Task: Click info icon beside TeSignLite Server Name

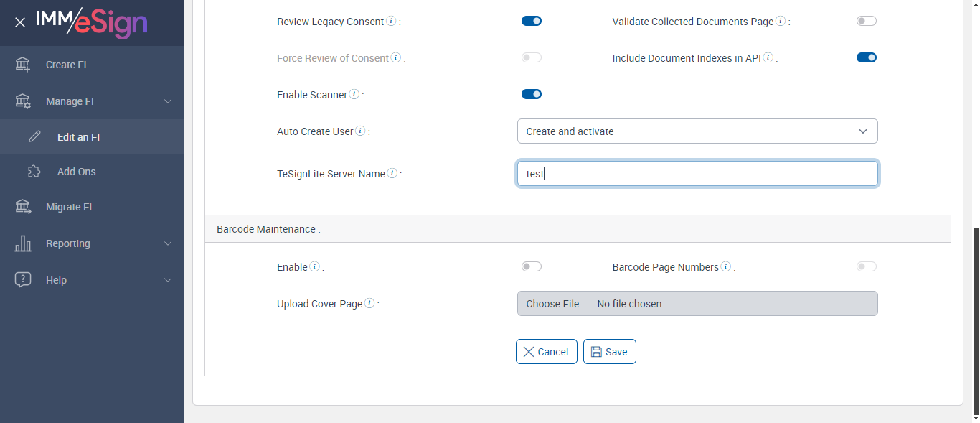Action: pyautogui.click(x=392, y=174)
